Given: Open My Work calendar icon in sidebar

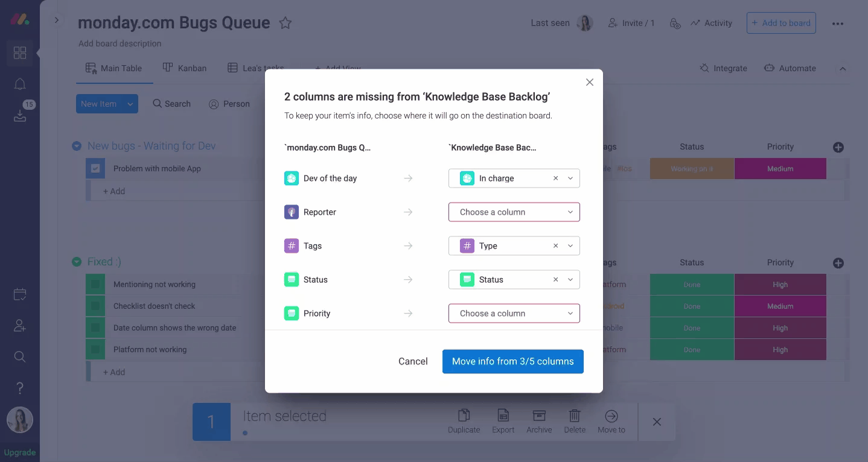Looking at the screenshot, I should [20, 295].
